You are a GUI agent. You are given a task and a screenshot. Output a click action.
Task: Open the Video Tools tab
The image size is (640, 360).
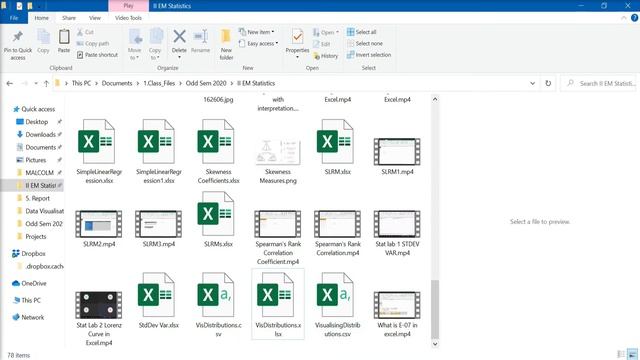(128, 18)
